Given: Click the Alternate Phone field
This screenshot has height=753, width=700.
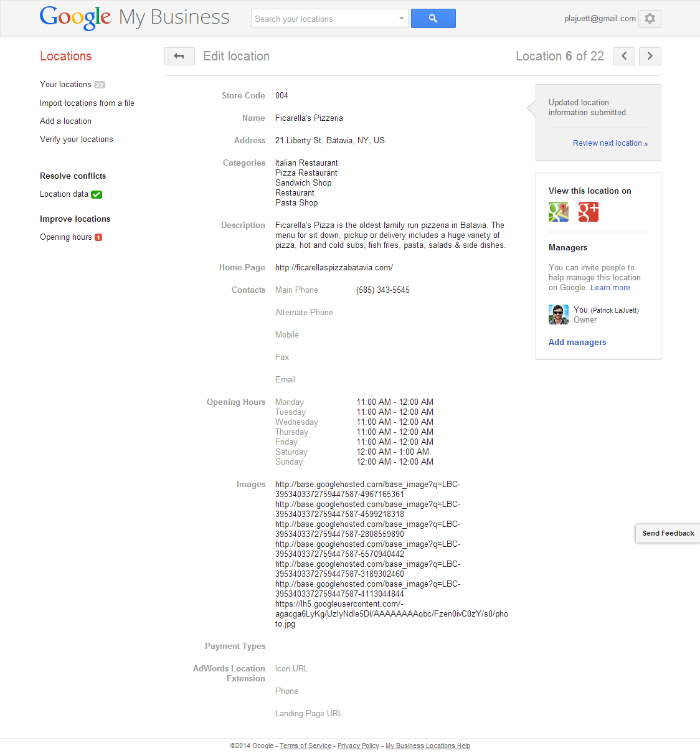Looking at the screenshot, I should [304, 312].
